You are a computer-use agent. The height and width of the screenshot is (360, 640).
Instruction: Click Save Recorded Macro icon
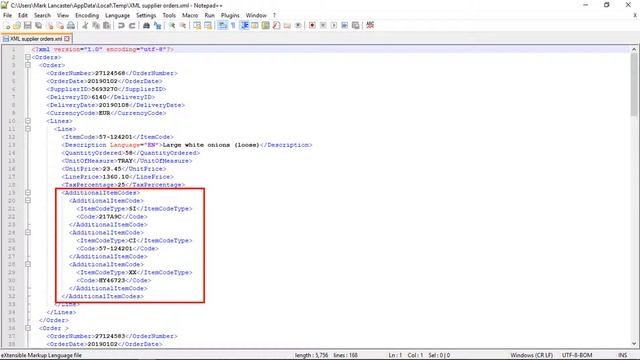click(x=356, y=25)
